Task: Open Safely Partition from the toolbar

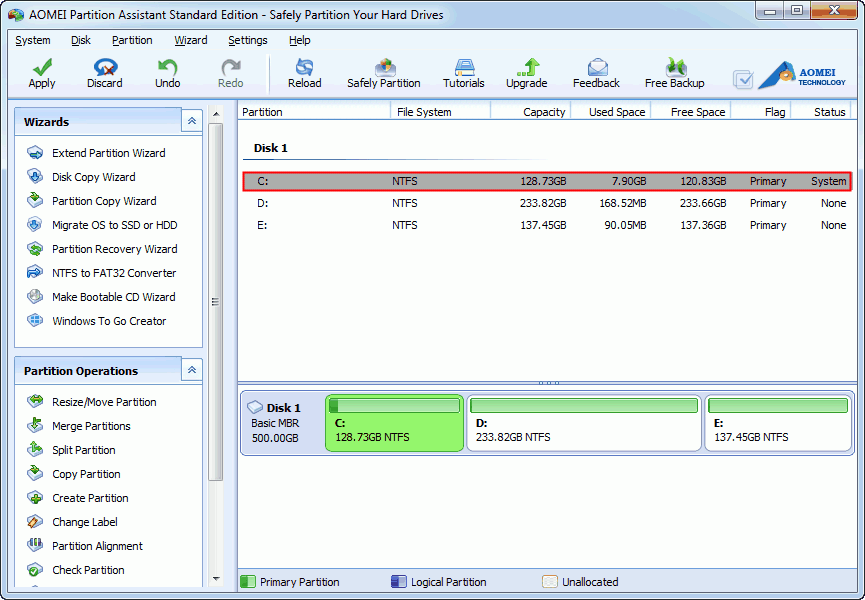Action: click(x=384, y=72)
